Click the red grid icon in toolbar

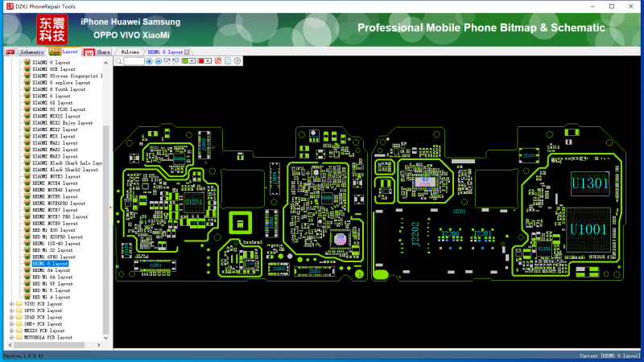(217, 61)
